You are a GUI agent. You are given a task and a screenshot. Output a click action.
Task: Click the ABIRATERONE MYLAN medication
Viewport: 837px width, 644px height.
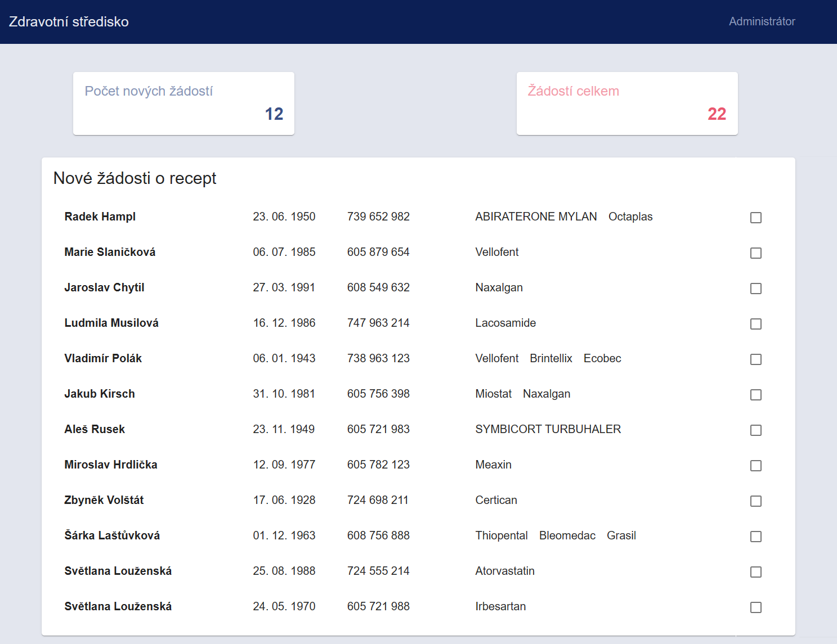(536, 217)
